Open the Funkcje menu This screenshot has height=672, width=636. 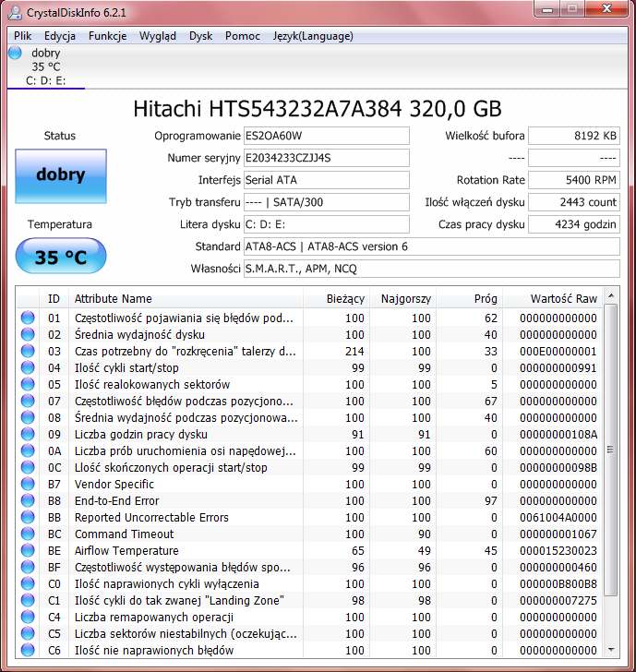point(107,36)
